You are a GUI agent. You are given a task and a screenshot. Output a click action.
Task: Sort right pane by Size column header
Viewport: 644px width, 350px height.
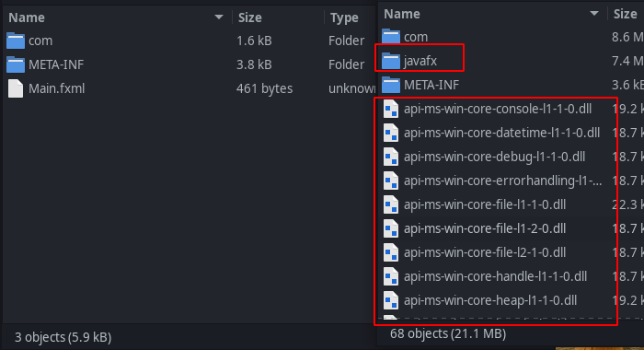click(x=625, y=14)
